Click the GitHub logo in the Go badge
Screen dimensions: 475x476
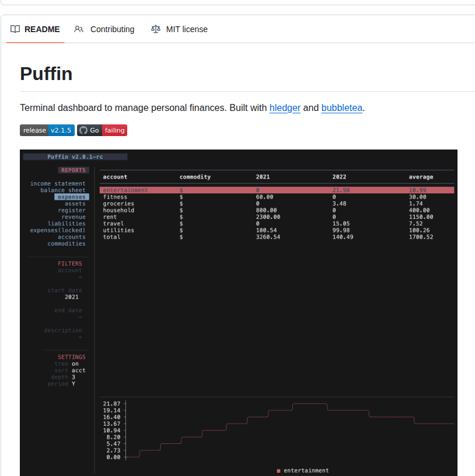coord(83,131)
